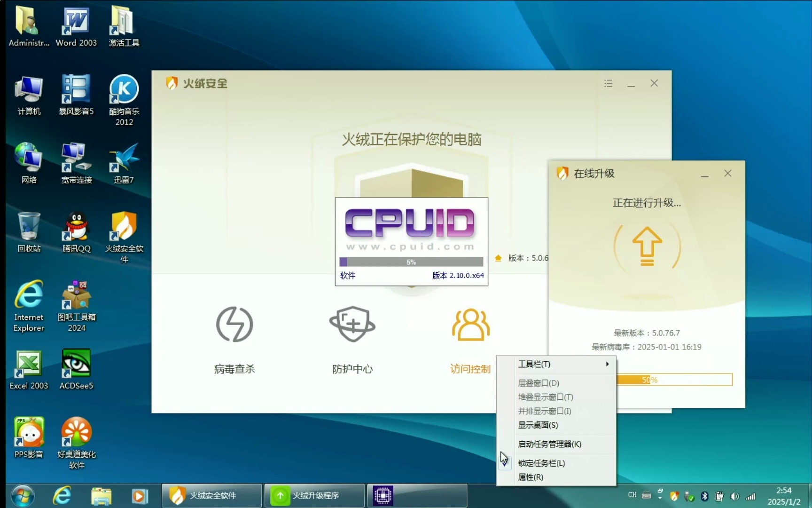Viewport: 812px width, 508px height.
Task: Open the volume speaker tray icon
Action: click(734, 496)
